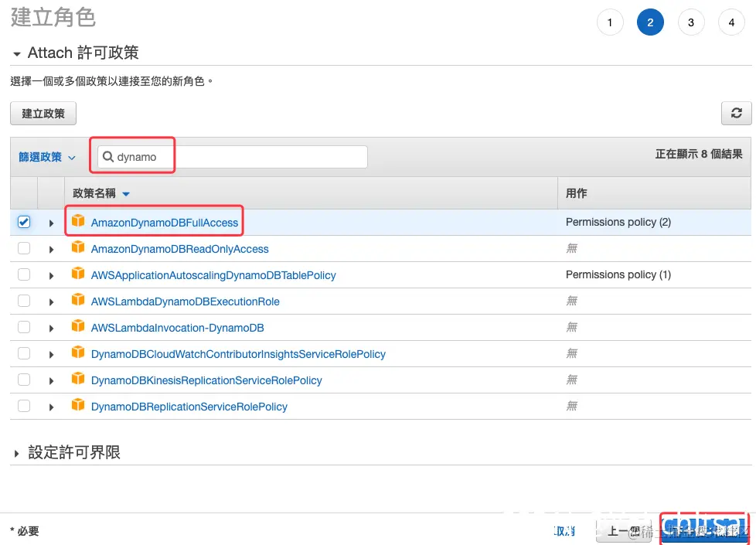
Task: Open the 篩選政策 filter dropdown
Action: pyautogui.click(x=47, y=157)
